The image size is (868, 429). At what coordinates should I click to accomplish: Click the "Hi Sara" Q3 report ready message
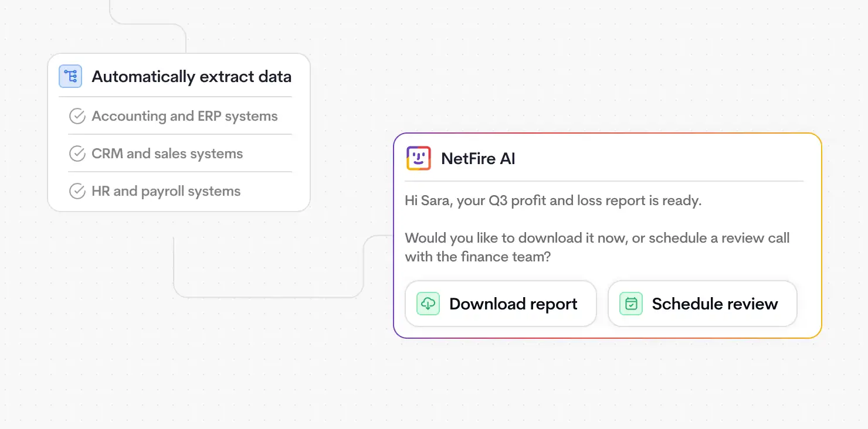pyautogui.click(x=553, y=201)
